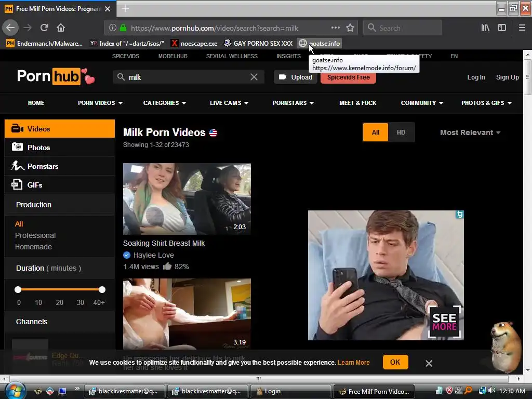This screenshot has height=399, width=532.
Task: Expand the LIVE CAMS dropdown menu
Action: click(229, 103)
